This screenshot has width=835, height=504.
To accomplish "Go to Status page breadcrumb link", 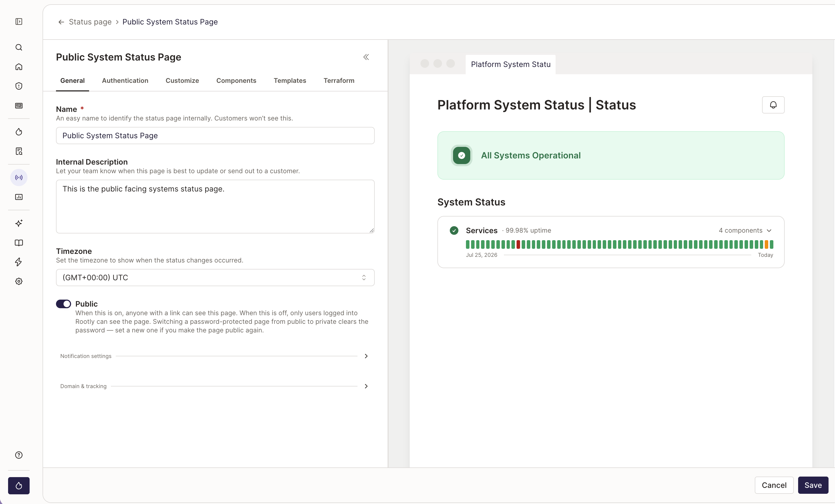I will tap(90, 22).
